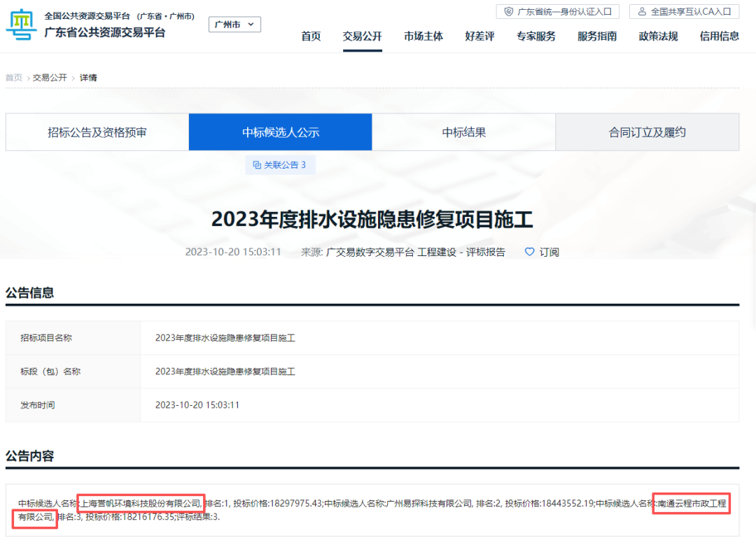Click the person icon in 全国共享互认CA入口
756x545 pixels.
[641, 11]
